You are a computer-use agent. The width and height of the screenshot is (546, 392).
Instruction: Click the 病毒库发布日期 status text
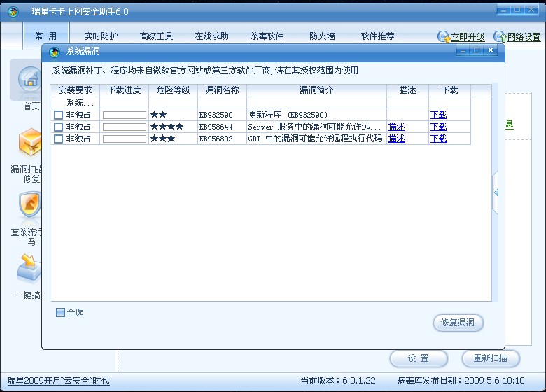(461, 381)
